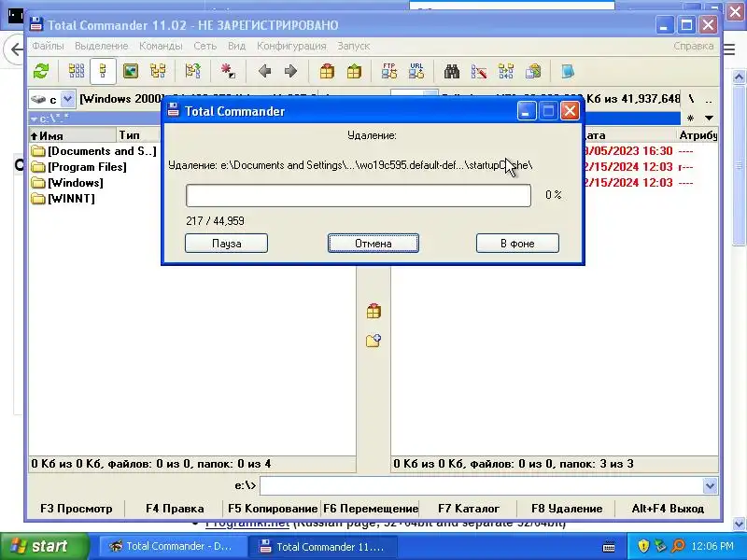
Task: Click the deletion progress bar
Action: click(x=359, y=195)
